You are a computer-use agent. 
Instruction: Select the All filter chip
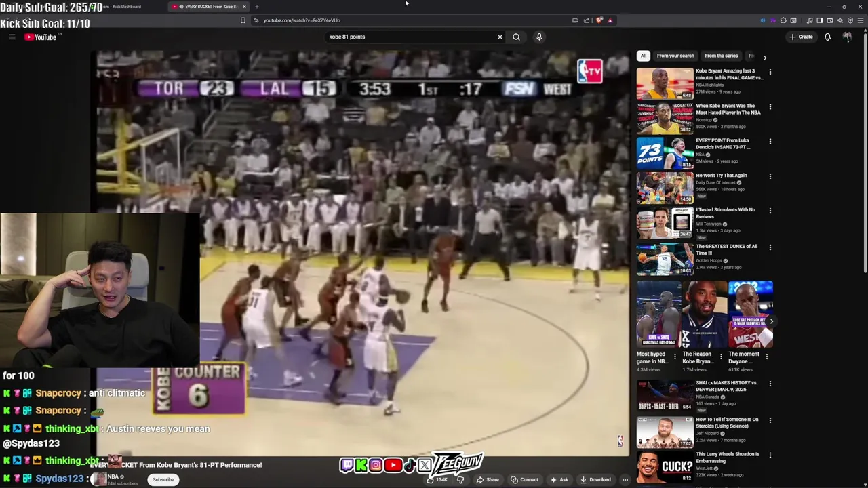point(644,56)
